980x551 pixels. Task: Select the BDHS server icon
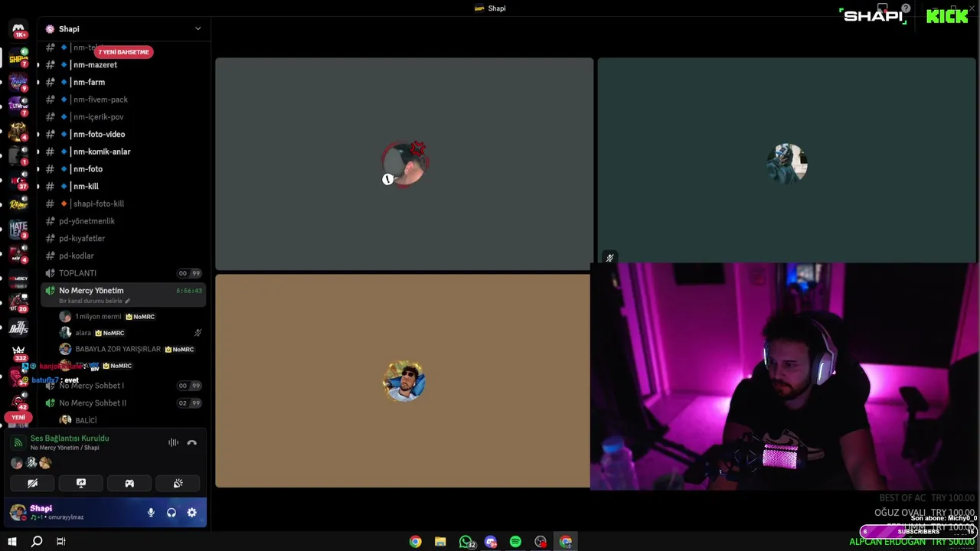click(18, 328)
